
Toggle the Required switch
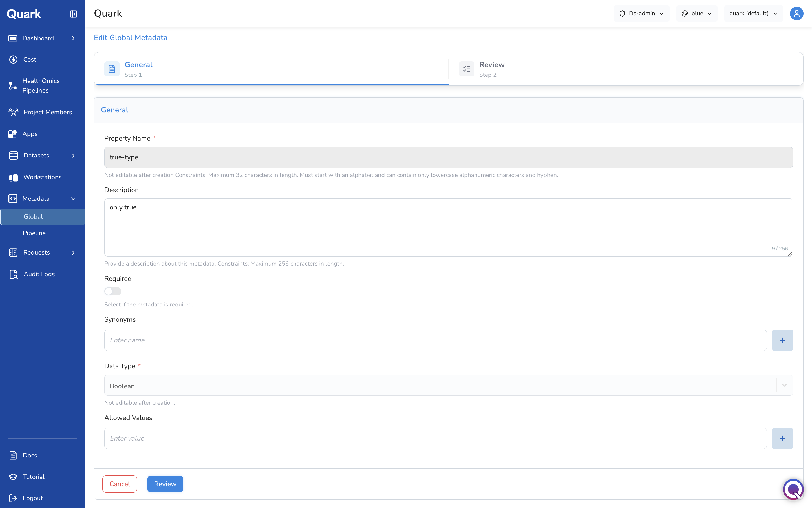click(113, 291)
